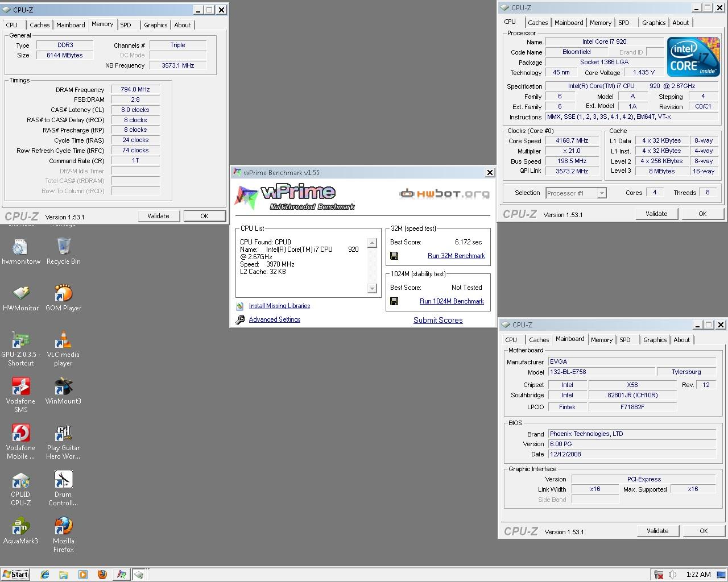This screenshot has width=728, height=582.
Task: Click OK in Memory CPU-Z window
Action: [x=204, y=216]
